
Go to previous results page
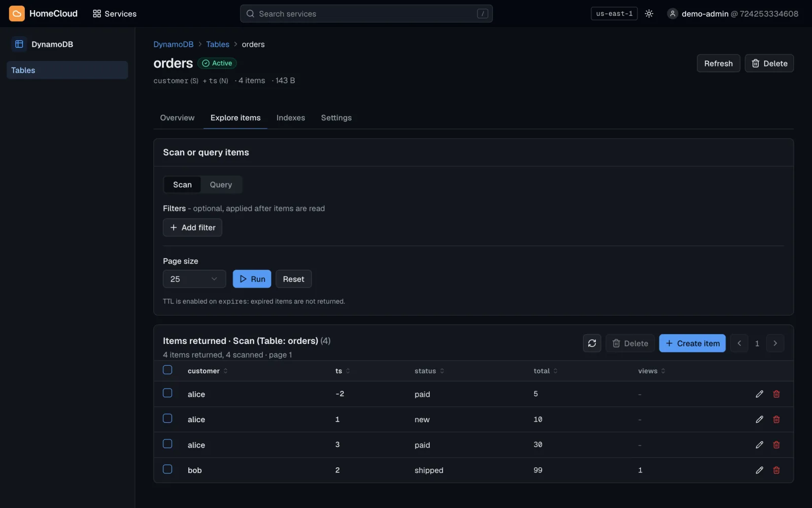pos(739,343)
